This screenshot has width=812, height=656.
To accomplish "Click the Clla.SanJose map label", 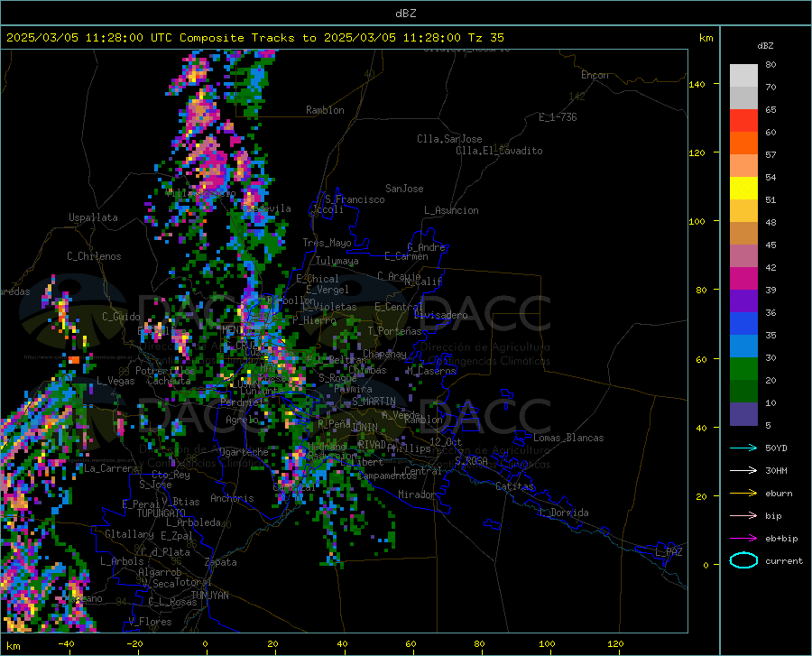I will pyautogui.click(x=449, y=139).
